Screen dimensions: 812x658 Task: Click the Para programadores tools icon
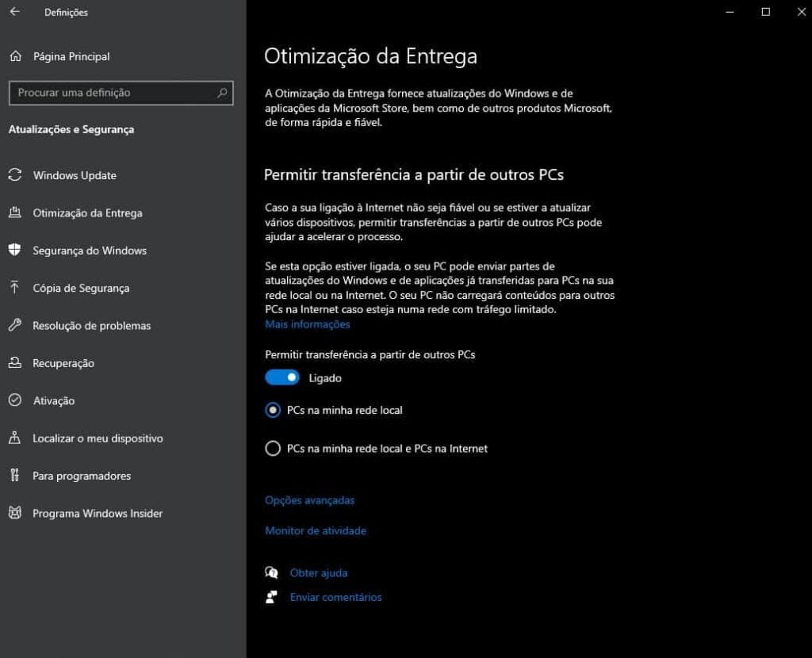tap(14, 475)
